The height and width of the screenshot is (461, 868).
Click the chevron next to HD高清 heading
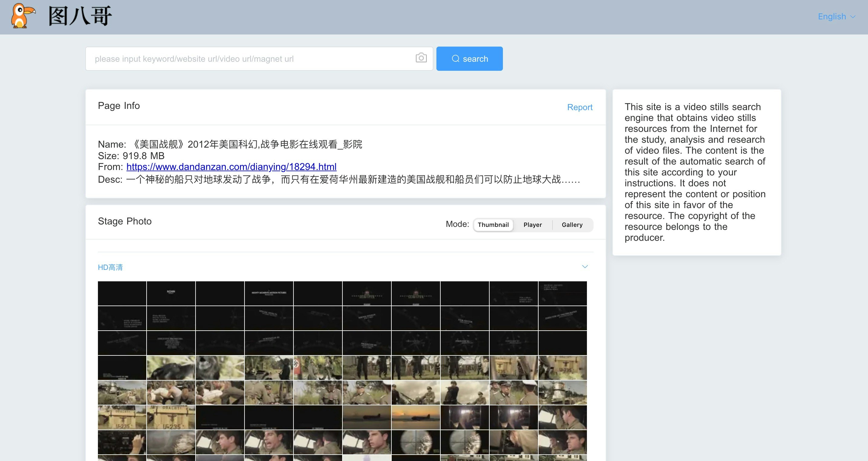coord(585,266)
